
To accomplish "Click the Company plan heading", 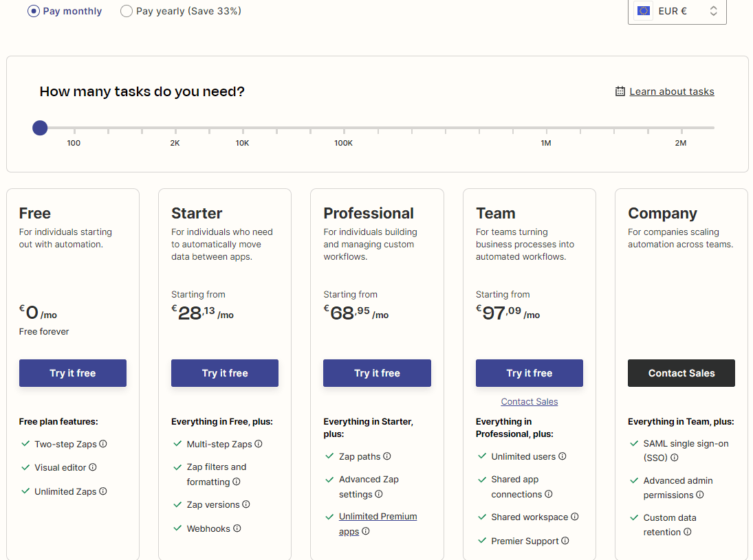I will pyautogui.click(x=662, y=213).
